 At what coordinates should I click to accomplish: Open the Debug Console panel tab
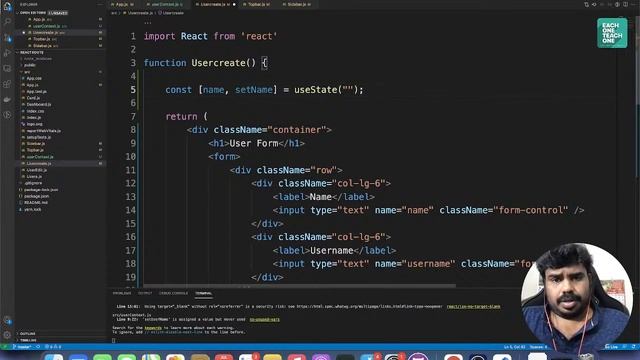pos(173,293)
